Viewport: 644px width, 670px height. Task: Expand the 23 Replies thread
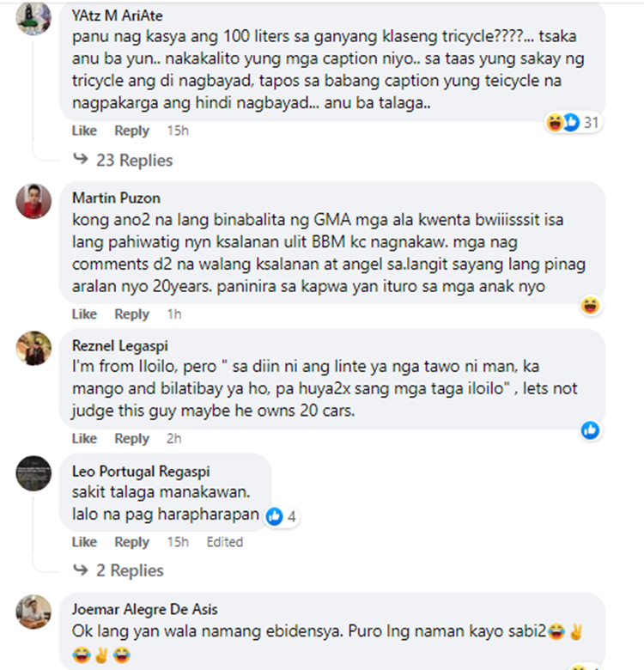point(123,161)
